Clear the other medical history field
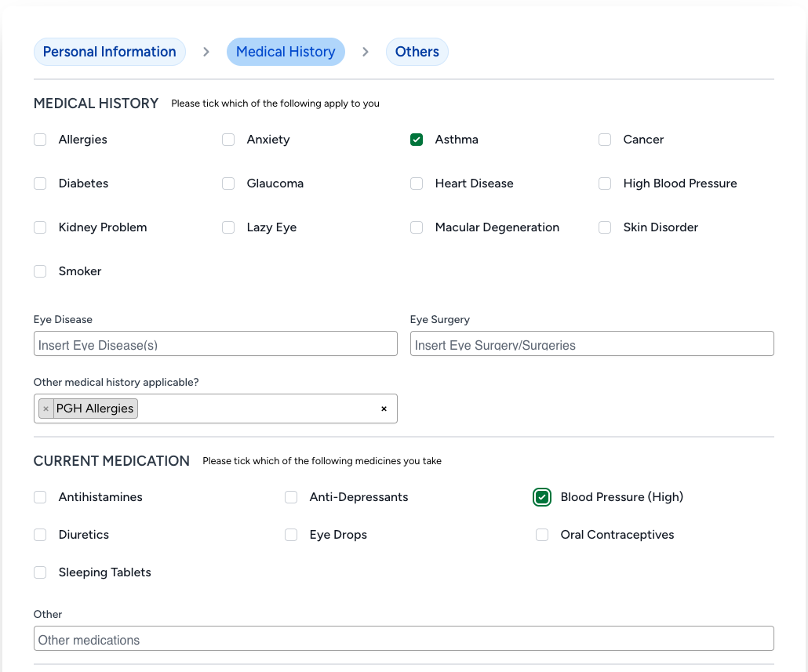 click(x=384, y=409)
